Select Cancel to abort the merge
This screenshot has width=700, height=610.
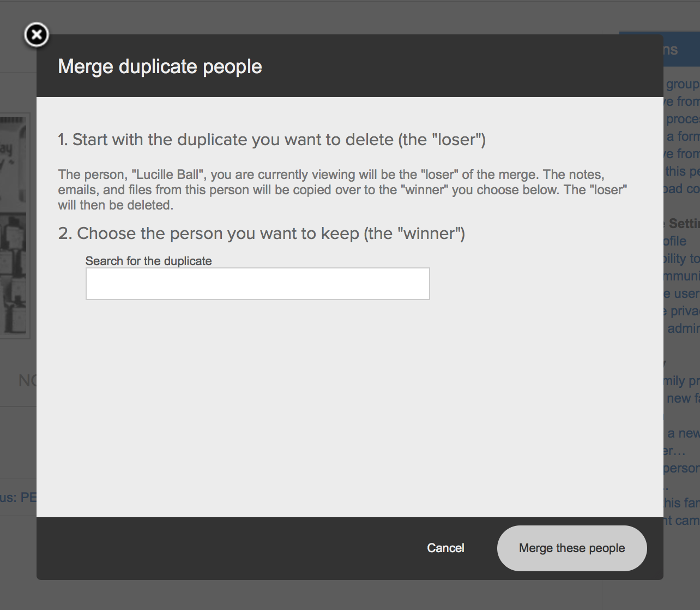(x=445, y=548)
